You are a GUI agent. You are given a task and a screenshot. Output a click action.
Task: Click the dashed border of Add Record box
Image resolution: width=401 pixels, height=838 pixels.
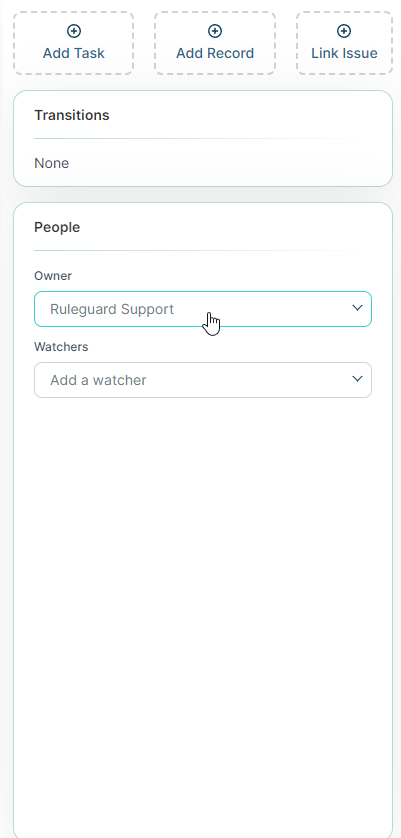click(215, 12)
